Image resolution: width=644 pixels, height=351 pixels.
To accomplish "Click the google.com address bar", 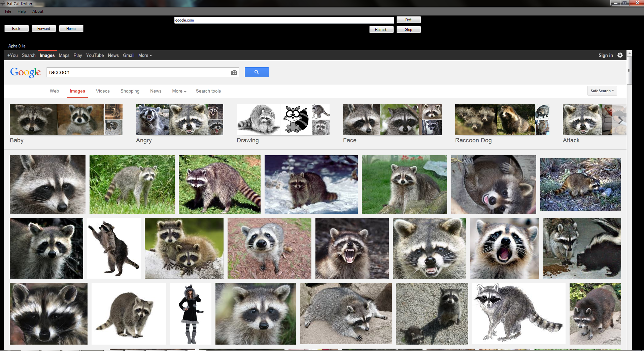I will click(x=284, y=20).
